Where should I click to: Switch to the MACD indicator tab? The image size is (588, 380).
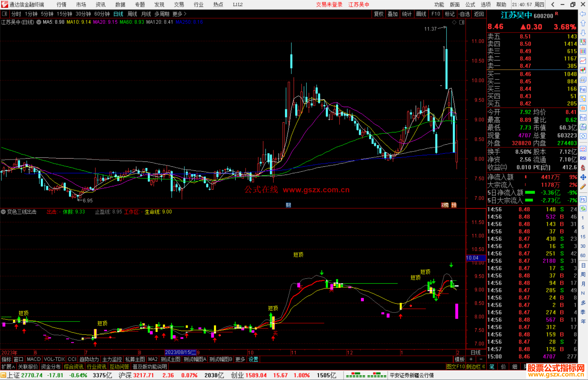click(x=33, y=359)
